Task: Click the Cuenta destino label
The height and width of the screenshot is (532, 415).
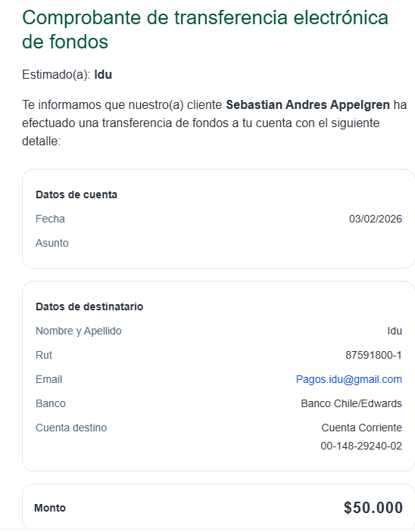Action: pyautogui.click(x=71, y=428)
